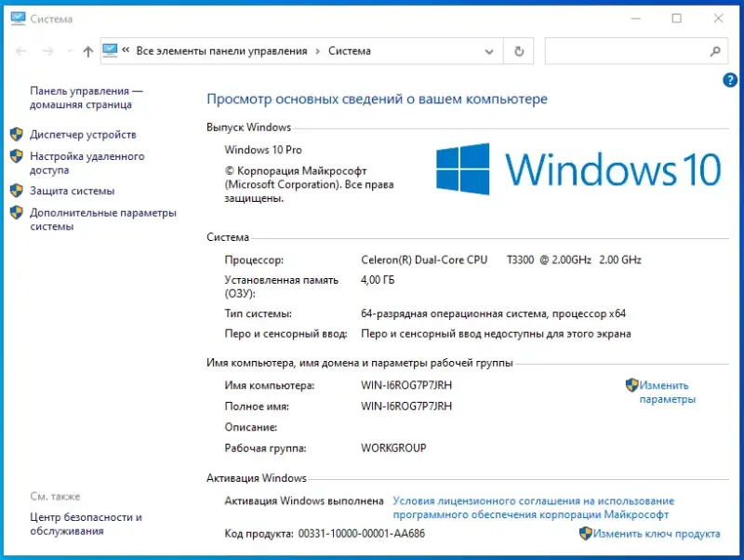Open Microsoft license terms link
Viewport: 744px width, 560px height.
point(533,508)
